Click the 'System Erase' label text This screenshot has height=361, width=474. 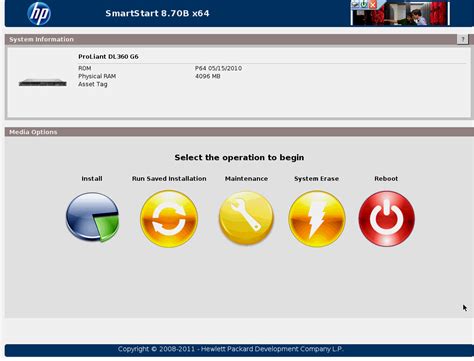(x=316, y=179)
